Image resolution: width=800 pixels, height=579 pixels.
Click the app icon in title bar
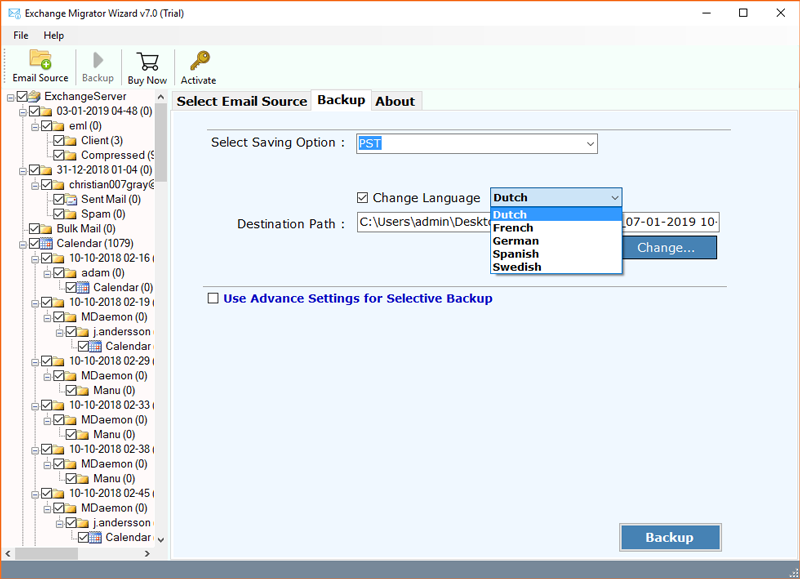pyautogui.click(x=14, y=13)
